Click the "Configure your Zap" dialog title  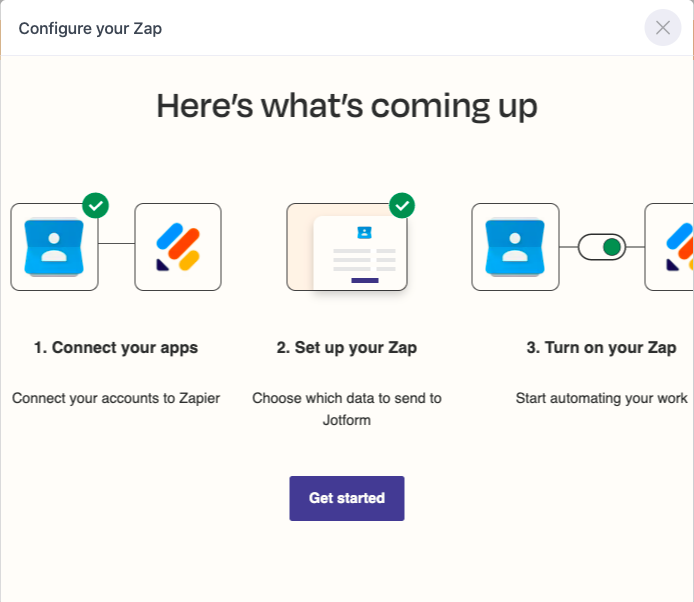click(90, 28)
